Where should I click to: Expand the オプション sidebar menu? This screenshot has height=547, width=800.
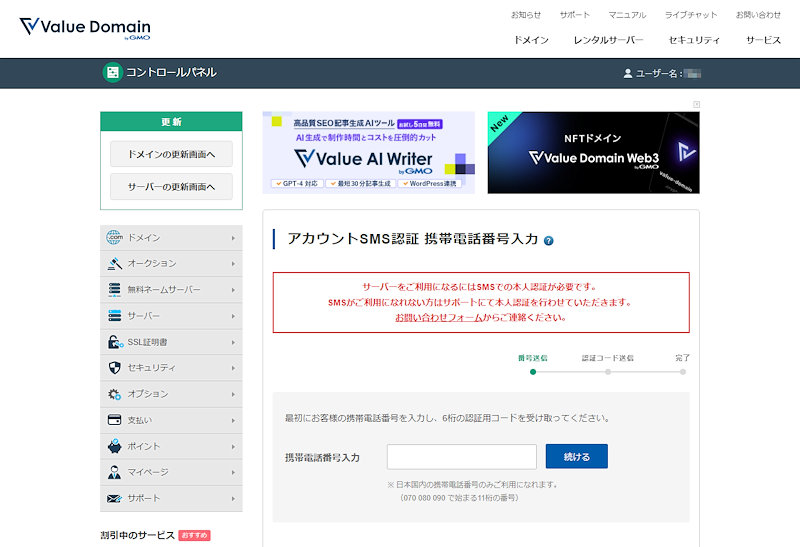(171, 394)
